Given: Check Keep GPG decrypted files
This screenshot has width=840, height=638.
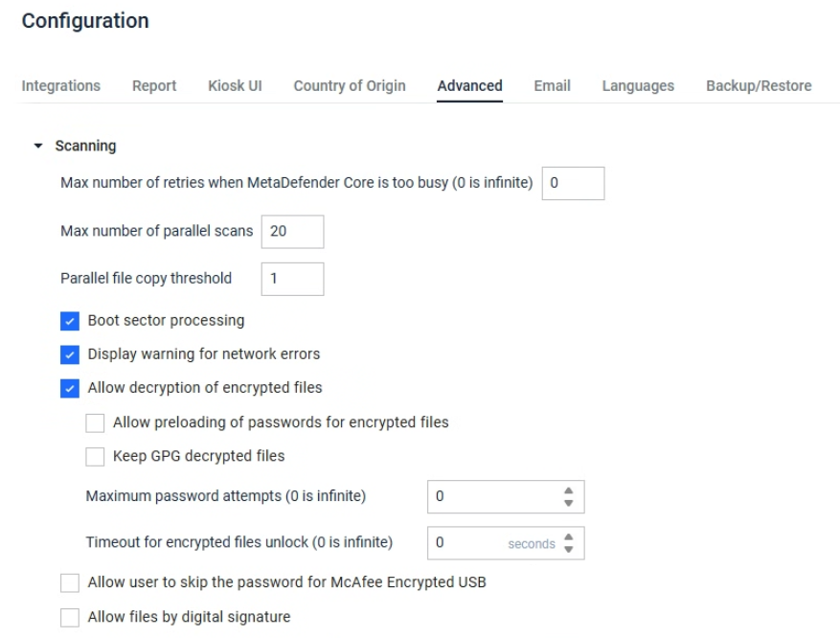Looking at the screenshot, I should (95, 456).
